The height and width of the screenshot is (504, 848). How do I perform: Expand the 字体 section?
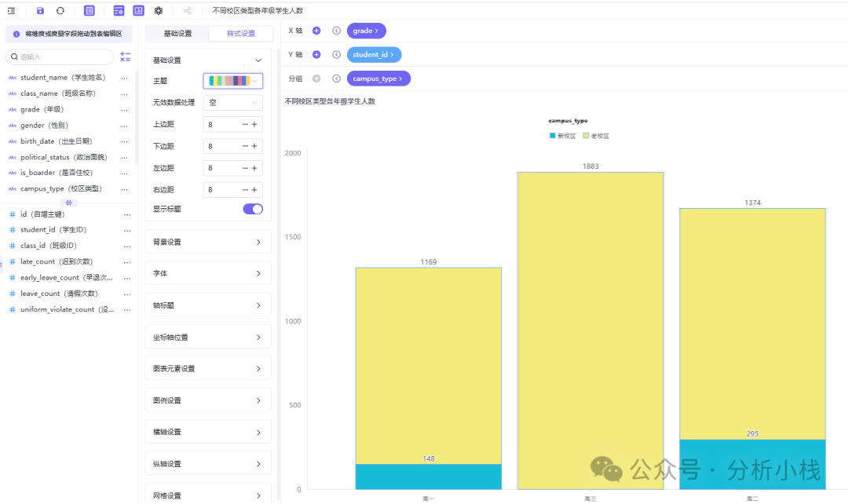pos(207,273)
